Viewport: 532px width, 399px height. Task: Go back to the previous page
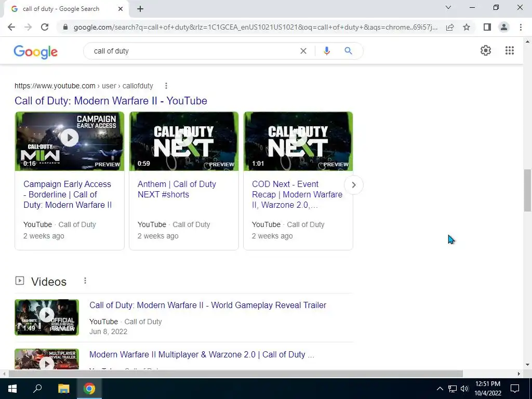tap(11, 27)
